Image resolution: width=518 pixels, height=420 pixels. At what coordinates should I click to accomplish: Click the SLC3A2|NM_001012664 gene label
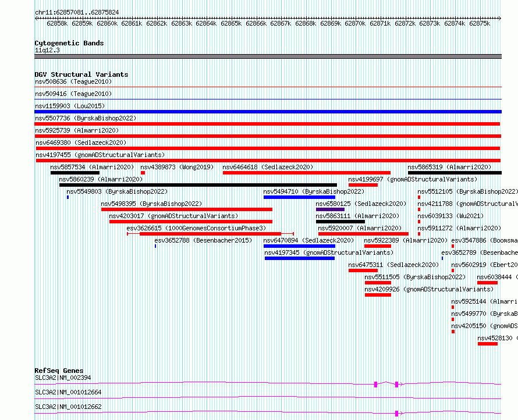[68, 392]
